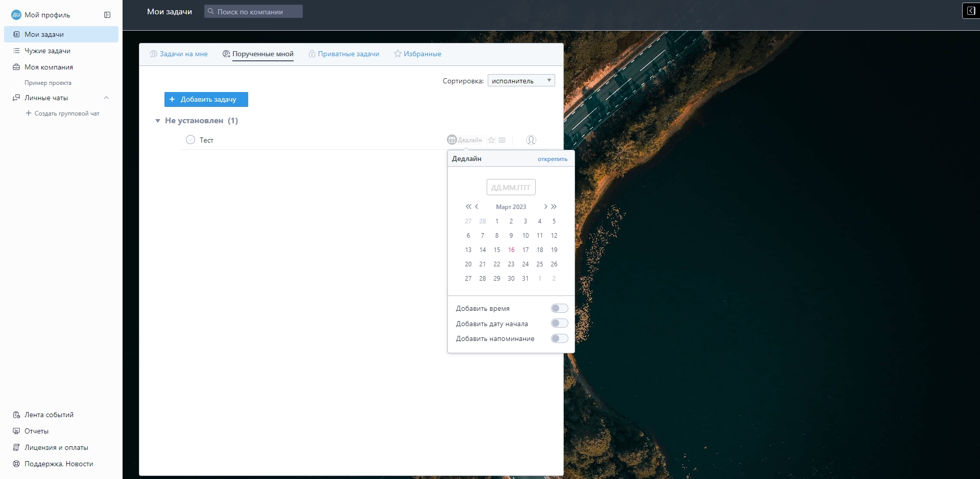The height and width of the screenshot is (479, 980).
Task: Open My Profile avatar icon
Action: (16, 15)
